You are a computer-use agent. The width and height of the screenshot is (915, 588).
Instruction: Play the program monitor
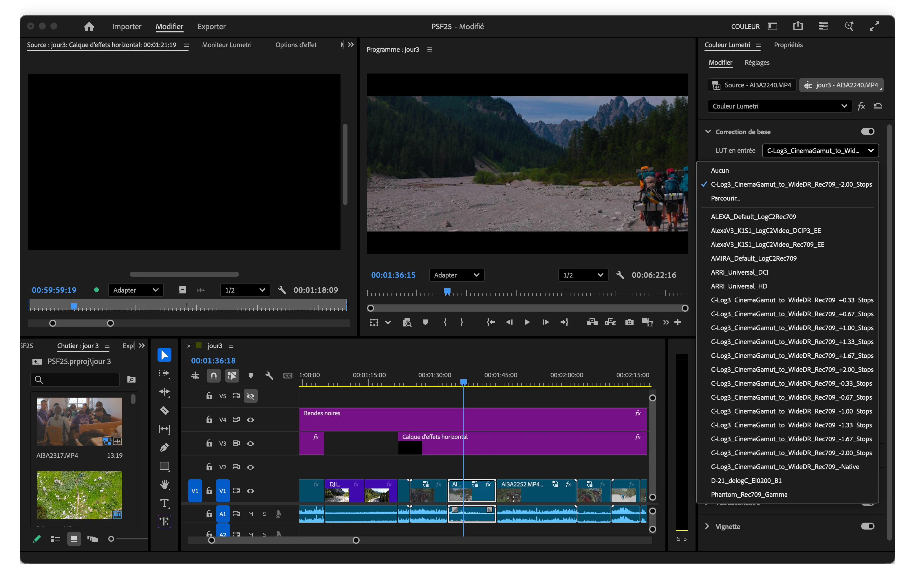pos(527,323)
